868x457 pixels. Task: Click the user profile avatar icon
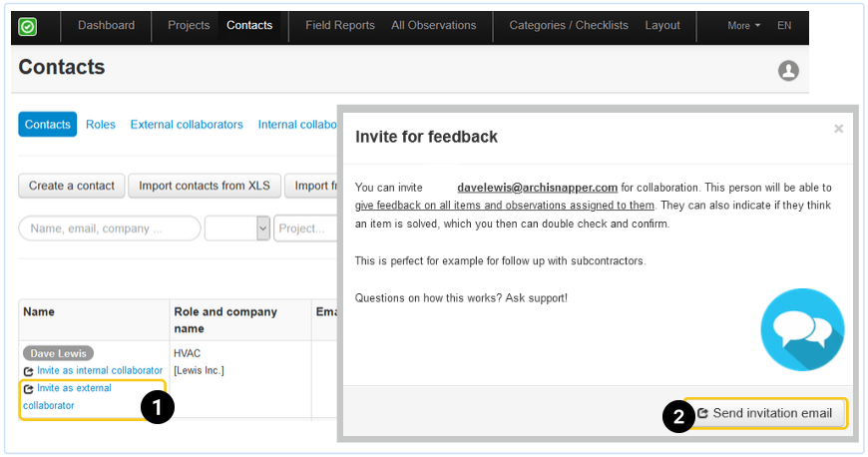788,71
